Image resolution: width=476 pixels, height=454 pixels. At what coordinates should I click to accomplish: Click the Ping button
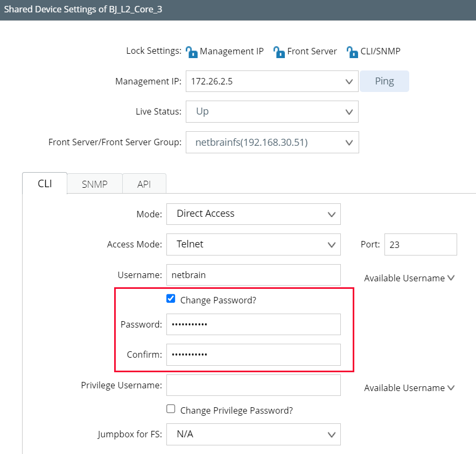[x=384, y=81]
